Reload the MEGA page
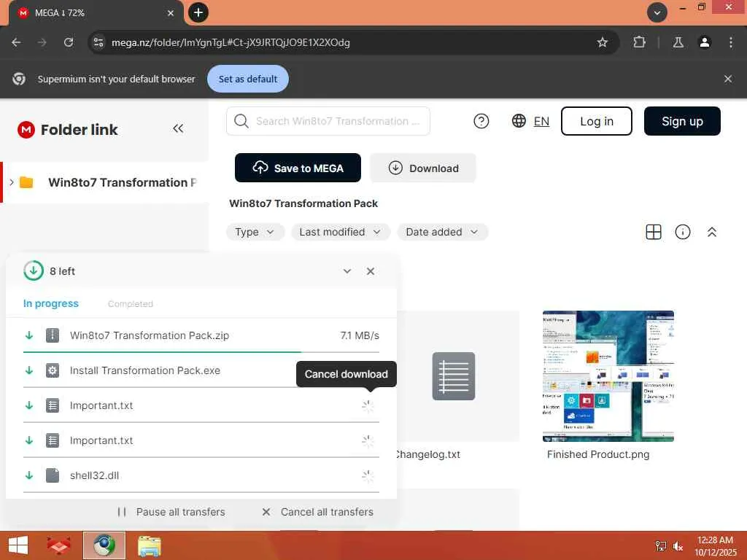Screen dimensions: 747x560 tap(69, 42)
